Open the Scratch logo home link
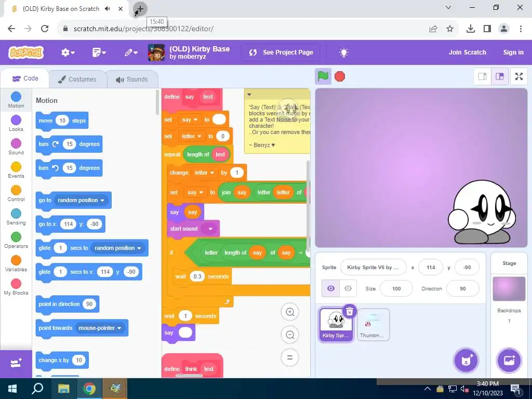This screenshot has height=399, width=532. 26,52
